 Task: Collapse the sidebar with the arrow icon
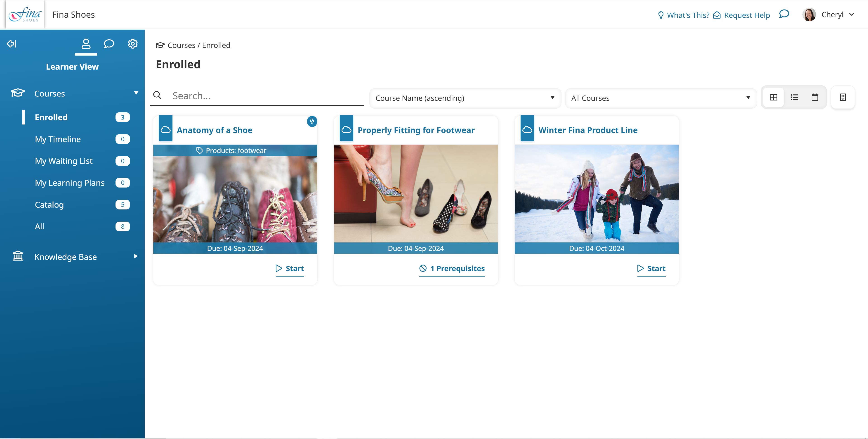[11, 43]
